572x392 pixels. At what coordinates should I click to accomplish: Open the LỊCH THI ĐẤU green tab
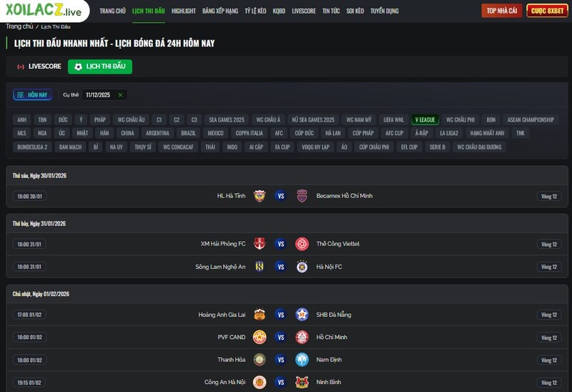click(x=100, y=67)
